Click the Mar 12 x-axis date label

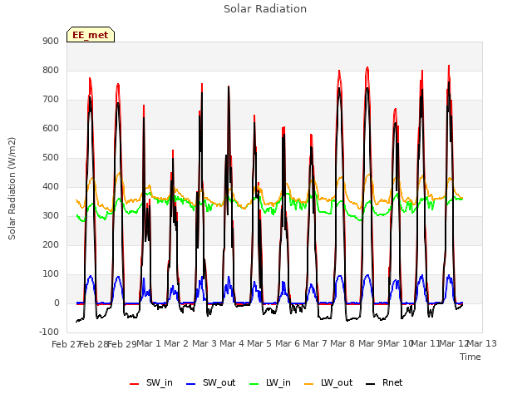click(454, 343)
